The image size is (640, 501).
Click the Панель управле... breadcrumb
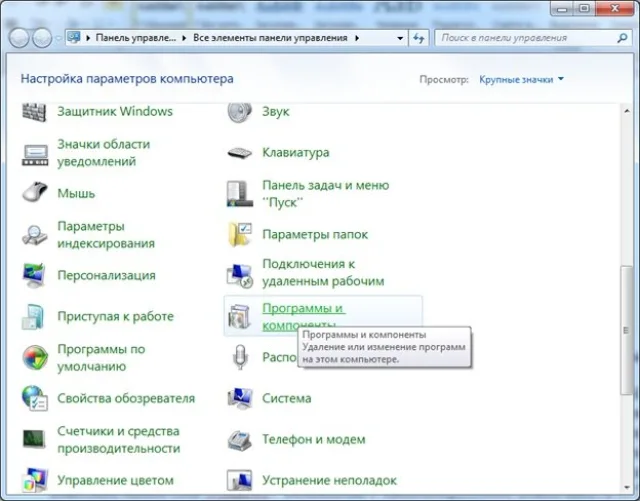(x=136, y=38)
